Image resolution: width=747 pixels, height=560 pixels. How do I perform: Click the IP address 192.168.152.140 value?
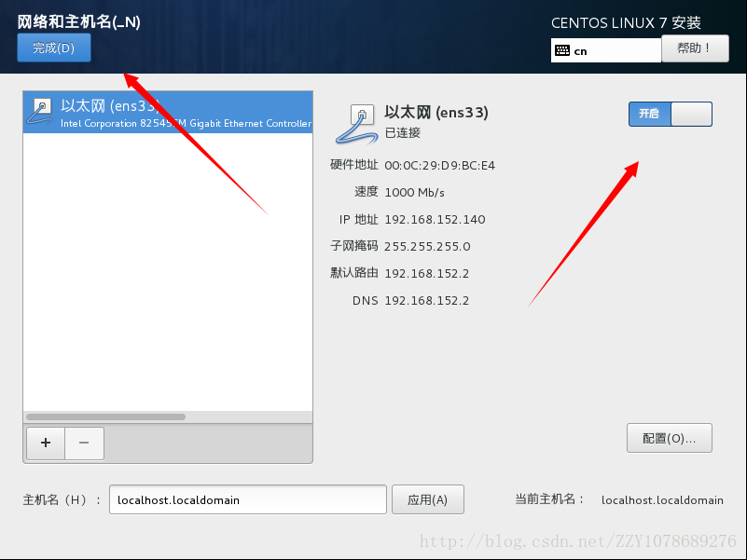(435, 220)
